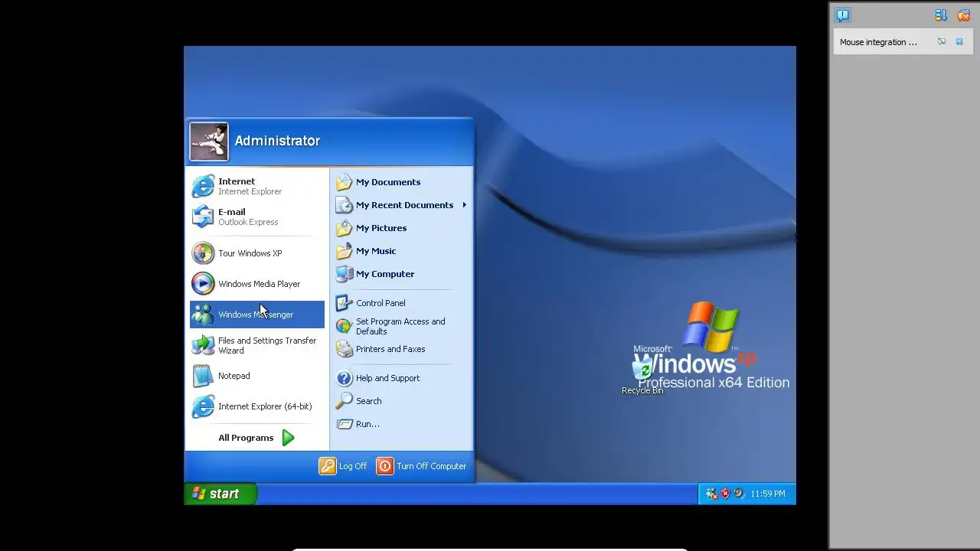This screenshot has height=551, width=980.
Task: Open Windows Media Player
Action: [257, 284]
